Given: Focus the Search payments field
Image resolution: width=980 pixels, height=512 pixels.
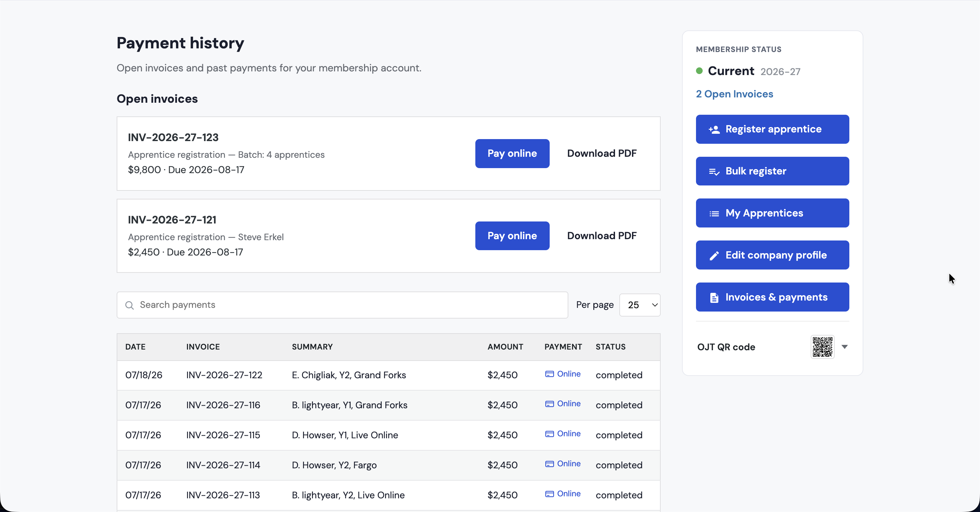Looking at the screenshot, I should tap(342, 305).
